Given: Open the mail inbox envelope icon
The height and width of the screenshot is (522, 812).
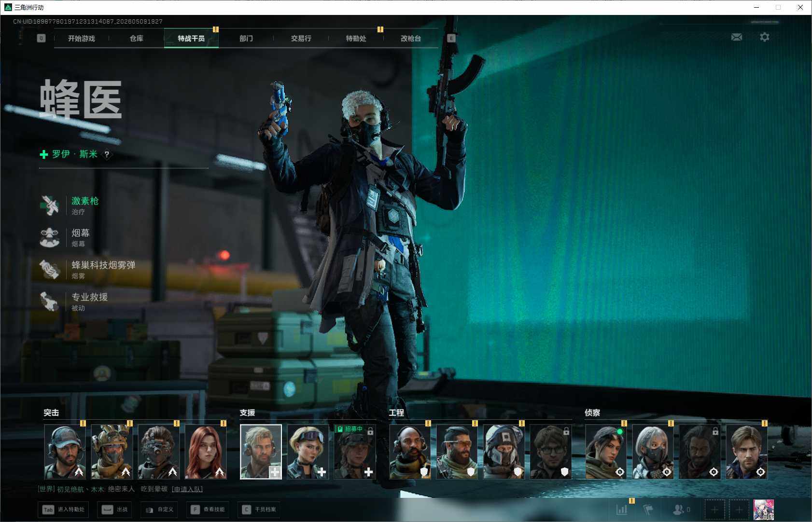Looking at the screenshot, I should click(737, 37).
